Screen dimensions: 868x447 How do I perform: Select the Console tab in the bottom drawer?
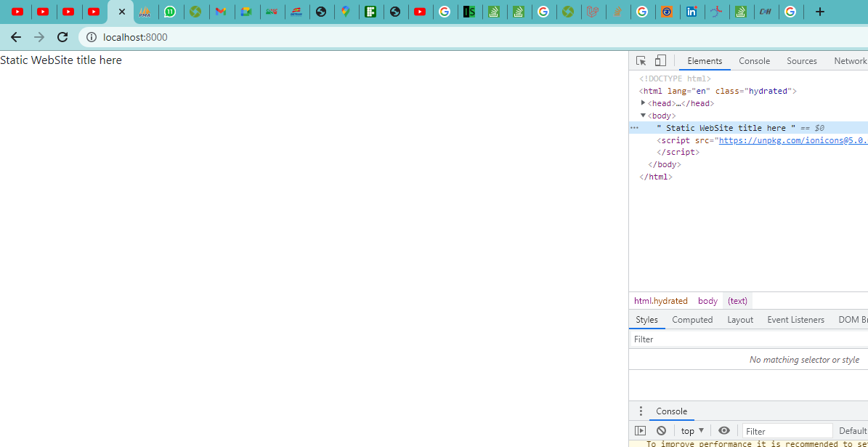[671, 411]
